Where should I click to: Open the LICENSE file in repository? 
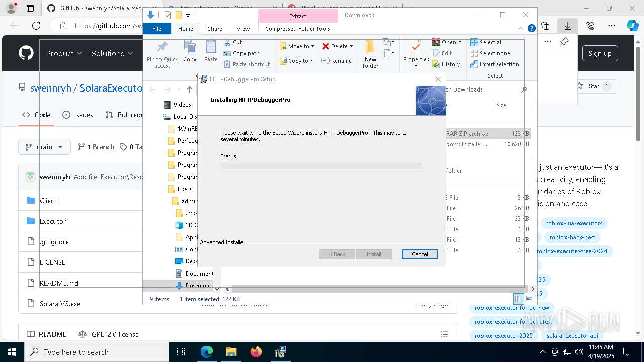(x=52, y=262)
